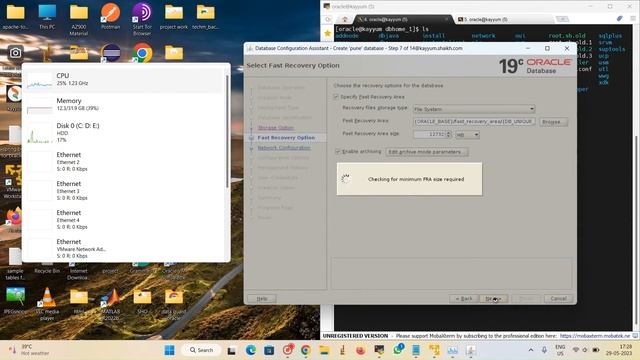
Task: Adjust the Fast Recovery Area size spinner
Action: point(449,134)
